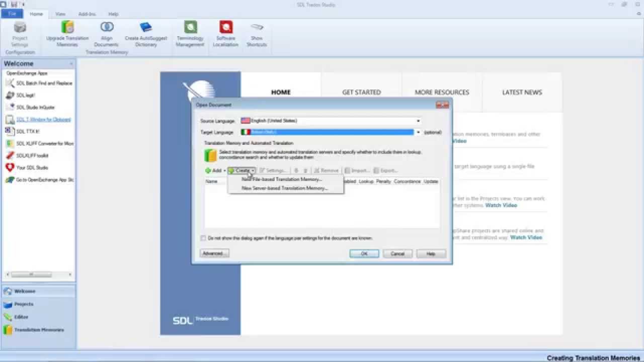Confirm the dialog with OK
This screenshot has height=362, width=644.
[x=364, y=254]
